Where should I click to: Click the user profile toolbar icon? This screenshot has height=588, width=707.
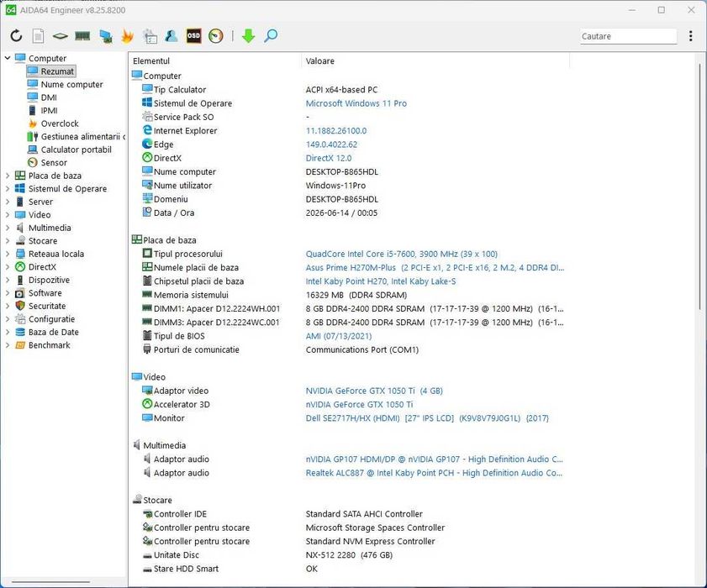pos(171,35)
